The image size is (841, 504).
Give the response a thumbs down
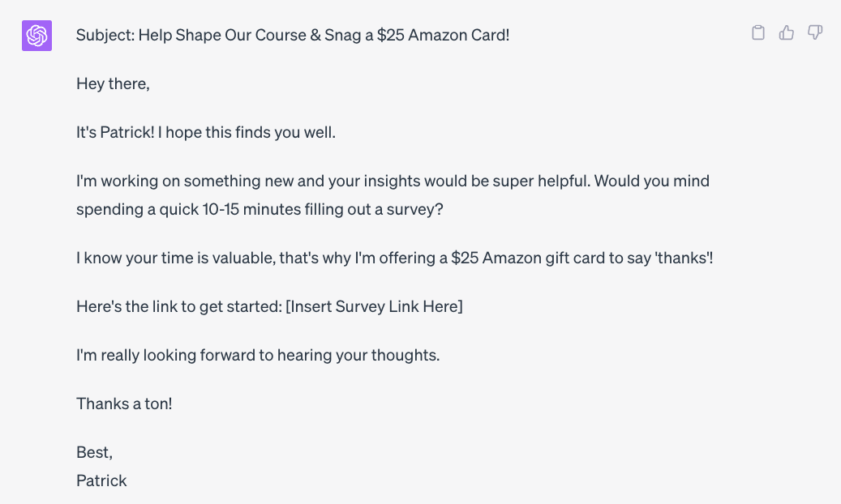click(x=815, y=32)
